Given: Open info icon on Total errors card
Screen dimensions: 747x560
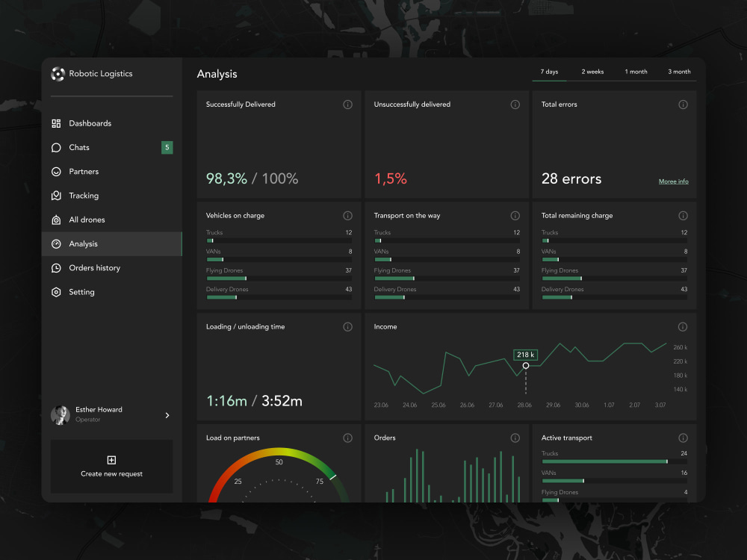Looking at the screenshot, I should click(684, 105).
